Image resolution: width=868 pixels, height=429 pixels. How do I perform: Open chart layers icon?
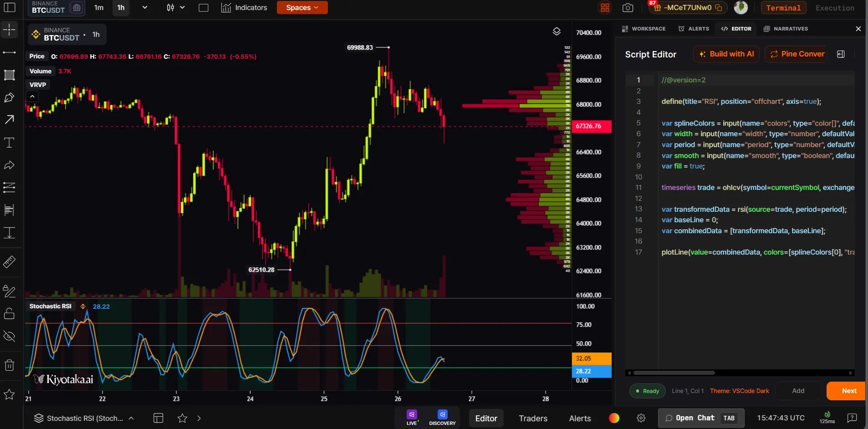tap(557, 31)
